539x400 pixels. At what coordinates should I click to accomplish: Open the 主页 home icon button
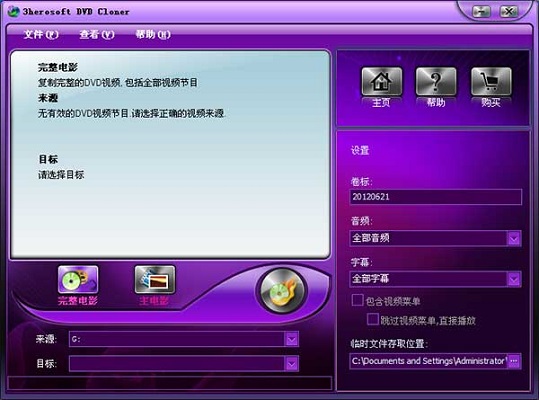[x=382, y=81]
